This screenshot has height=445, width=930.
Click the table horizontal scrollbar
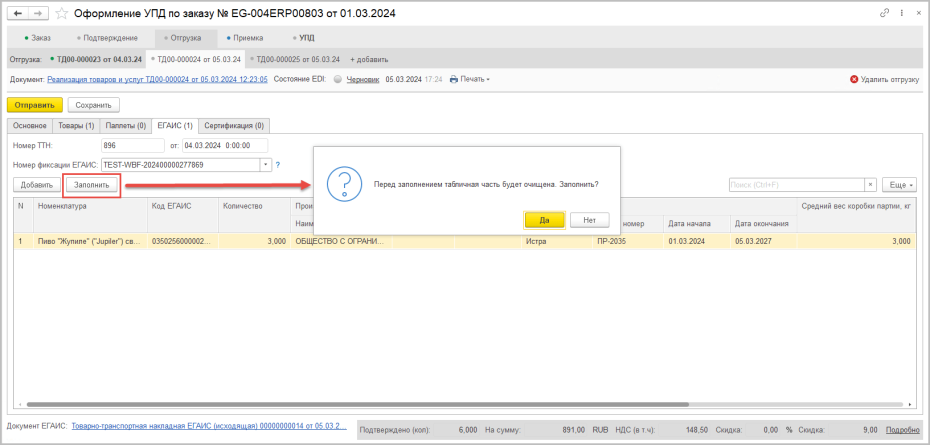point(357,404)
